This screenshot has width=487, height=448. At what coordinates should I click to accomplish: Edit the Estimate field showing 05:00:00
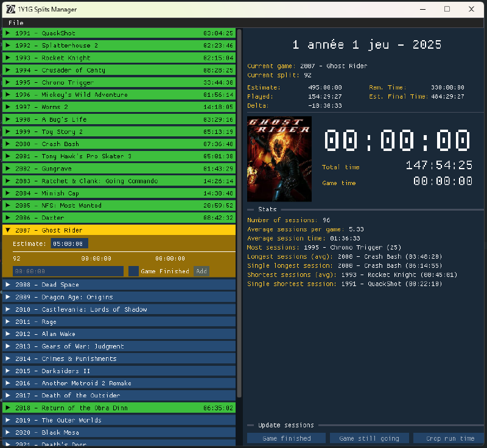pyautogui.click(x=69, y=243)
